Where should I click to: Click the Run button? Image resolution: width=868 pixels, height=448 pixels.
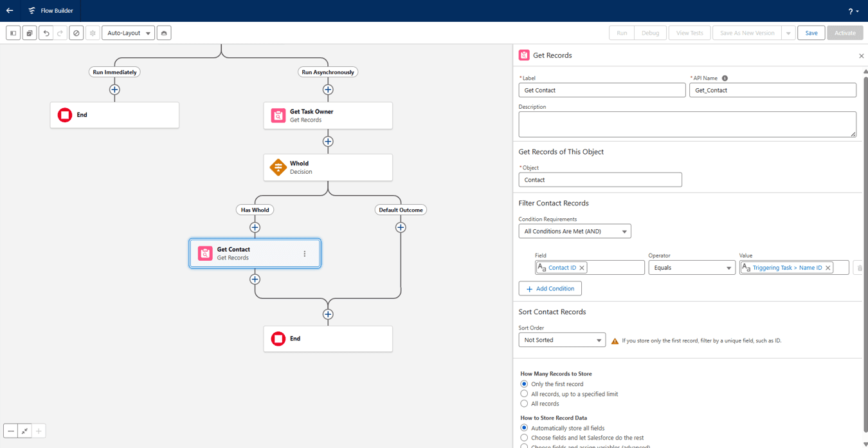coord(622,33)
